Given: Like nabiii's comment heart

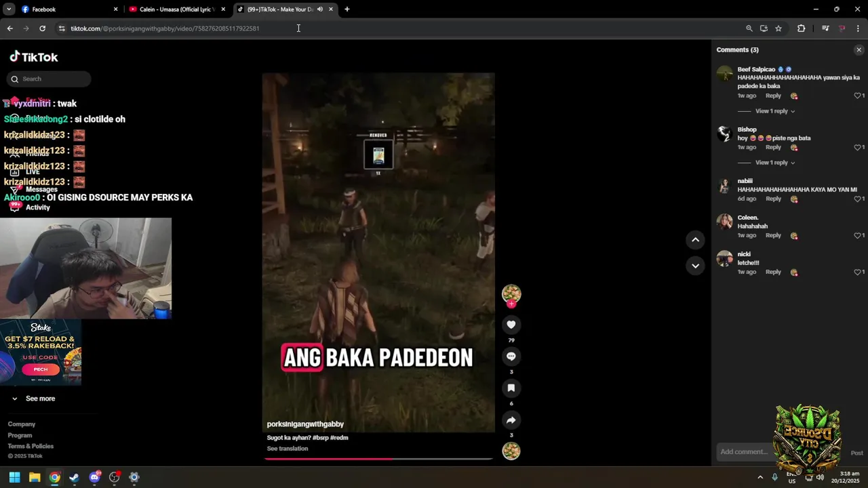Looking at the screenshot, I should coord(857,199).
